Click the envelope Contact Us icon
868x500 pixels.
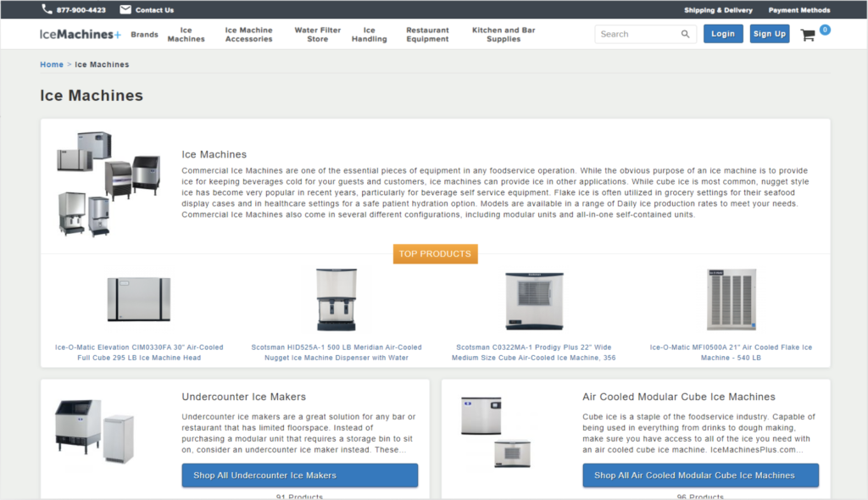click(125, 9)
